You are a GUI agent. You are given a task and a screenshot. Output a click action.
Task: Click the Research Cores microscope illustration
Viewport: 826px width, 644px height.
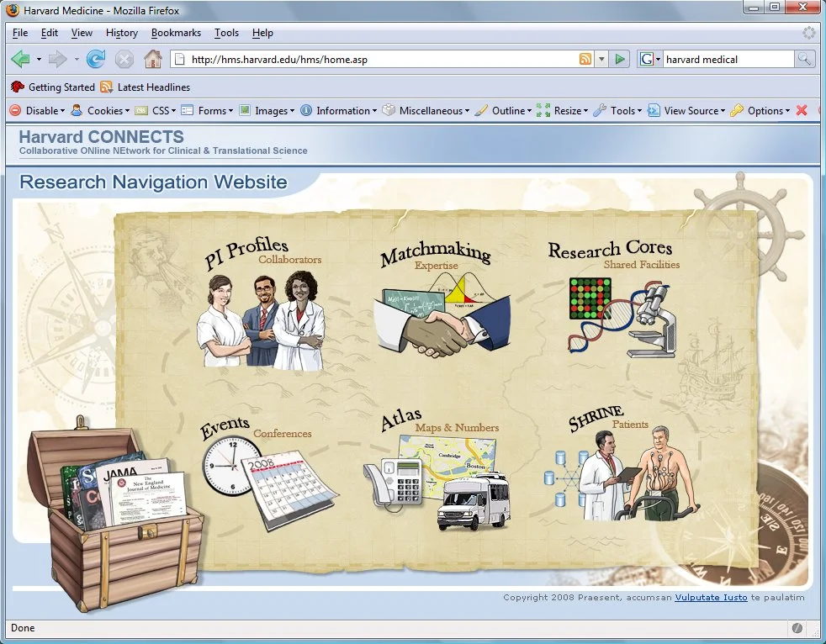[622, 317]
